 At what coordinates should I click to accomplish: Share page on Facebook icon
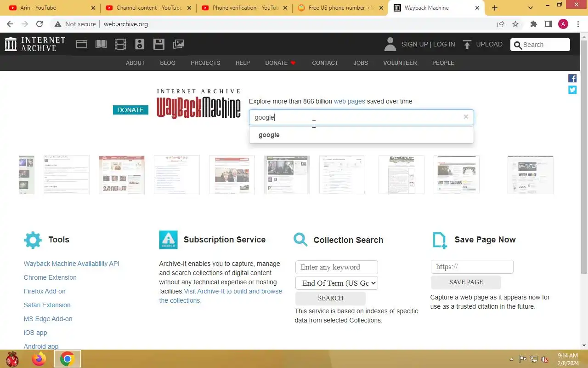(x=572, y=79)
